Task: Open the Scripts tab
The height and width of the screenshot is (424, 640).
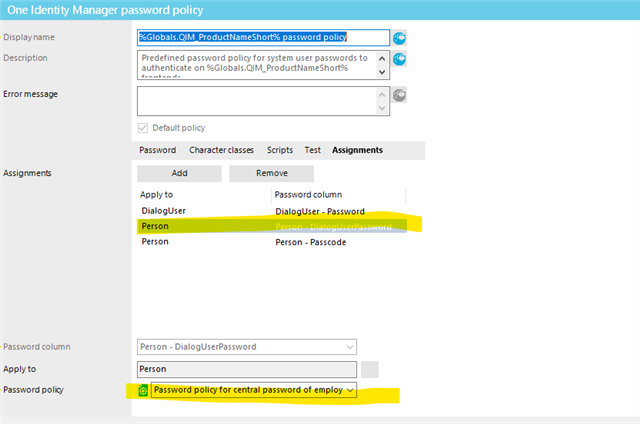Action: point(280,150)
